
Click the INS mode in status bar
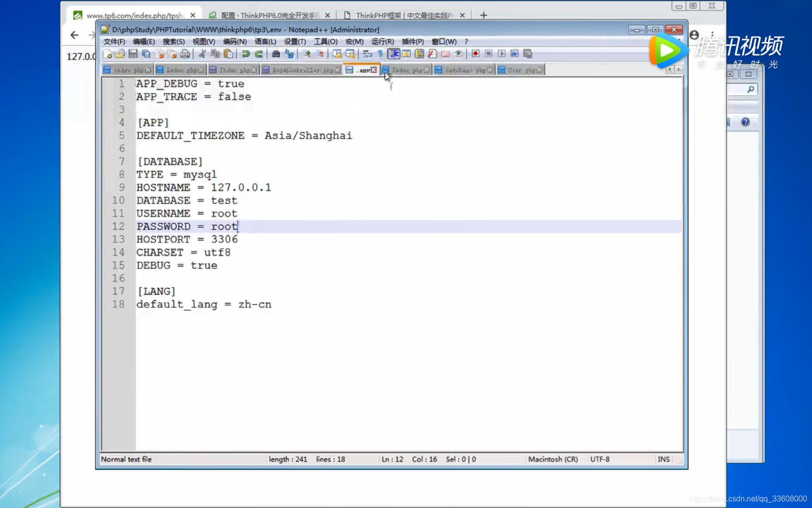tap(664, 459)
